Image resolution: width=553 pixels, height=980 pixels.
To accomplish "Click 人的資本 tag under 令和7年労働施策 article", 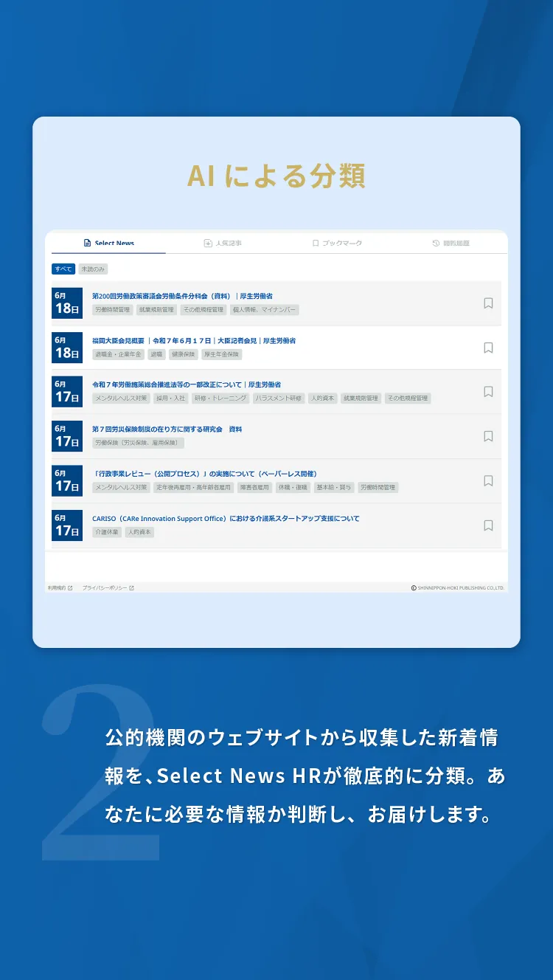I will [x=322, y=398].
